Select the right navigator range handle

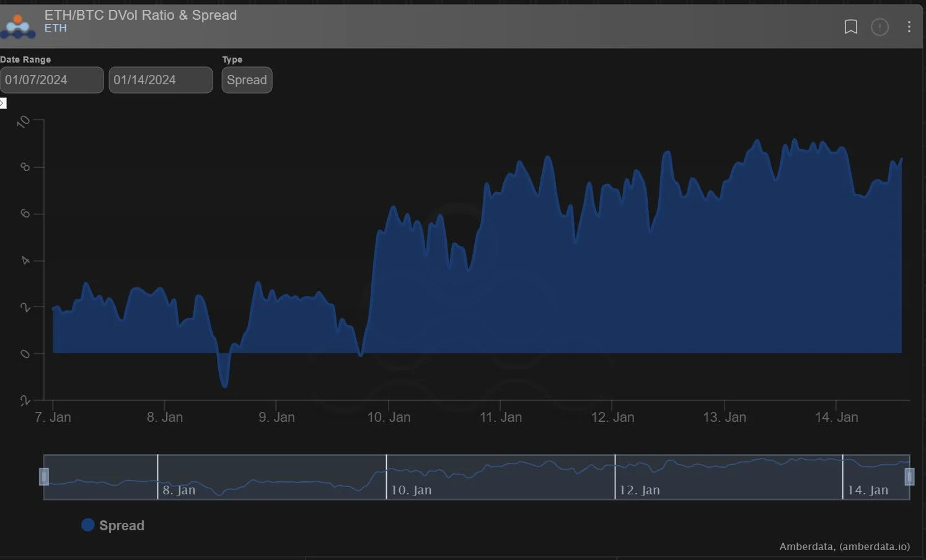[909, 476]
